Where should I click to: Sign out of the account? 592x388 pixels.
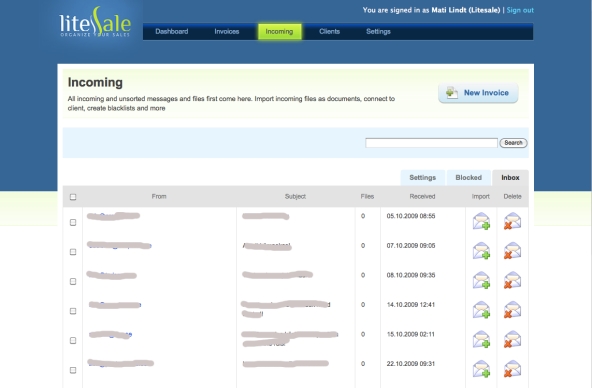coord(520,10)
